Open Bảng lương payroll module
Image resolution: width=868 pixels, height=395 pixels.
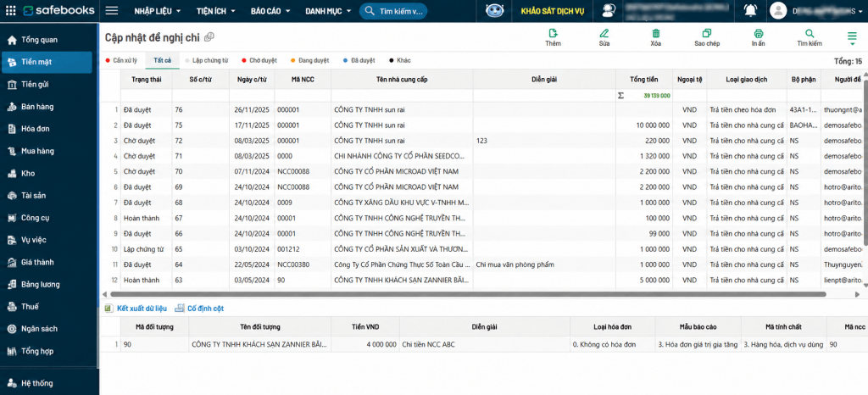click(x=47, y=284)
